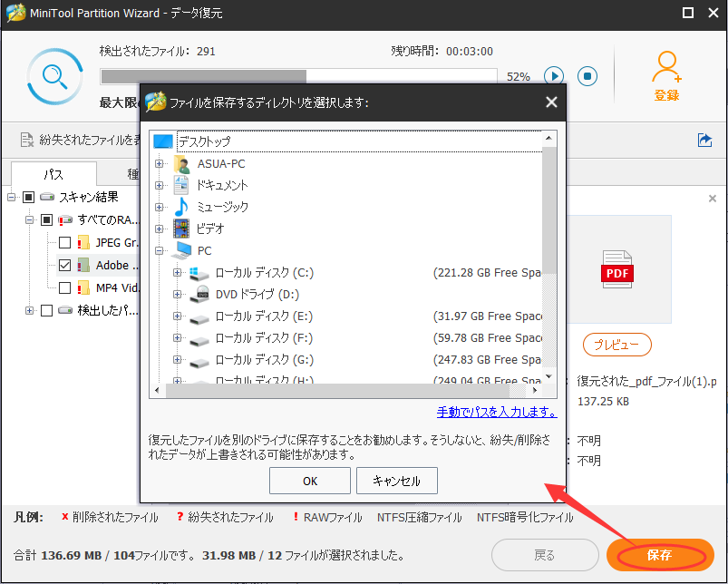Click the 紛失されたファイル show lost files icon

click(x=27, y=140)
